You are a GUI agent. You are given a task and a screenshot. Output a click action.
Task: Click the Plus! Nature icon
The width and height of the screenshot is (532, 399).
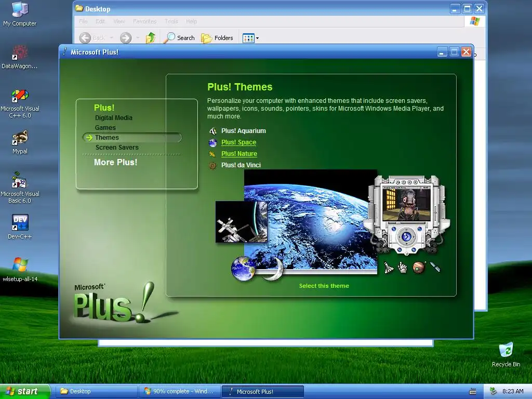pyautogui.click(x=212, y=154)
